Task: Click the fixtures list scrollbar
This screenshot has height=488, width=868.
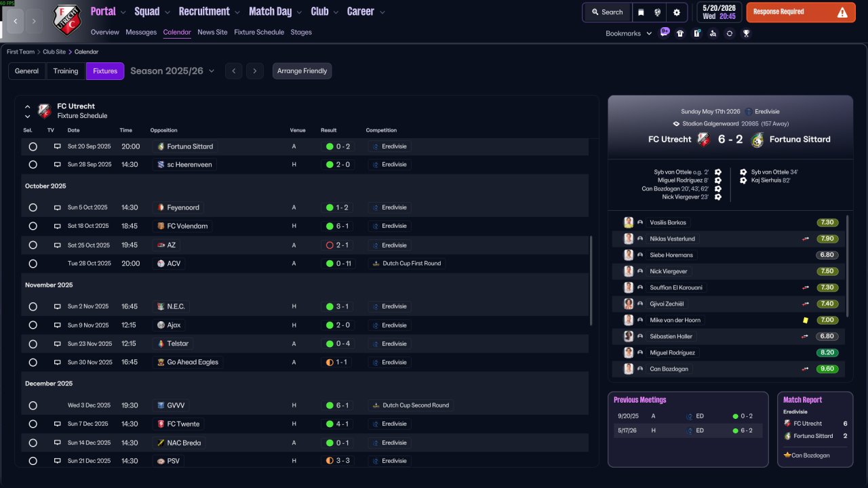Action: point(591,281)
